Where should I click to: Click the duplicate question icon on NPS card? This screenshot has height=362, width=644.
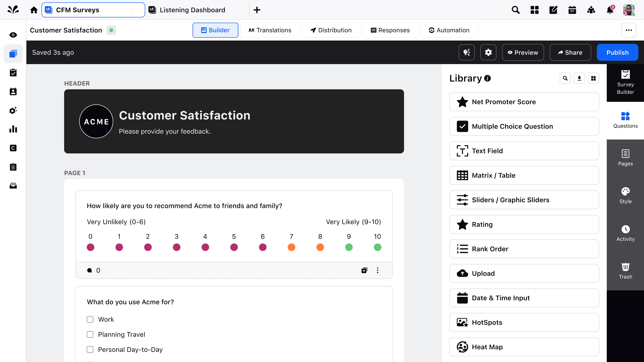[x=364, y=270]
